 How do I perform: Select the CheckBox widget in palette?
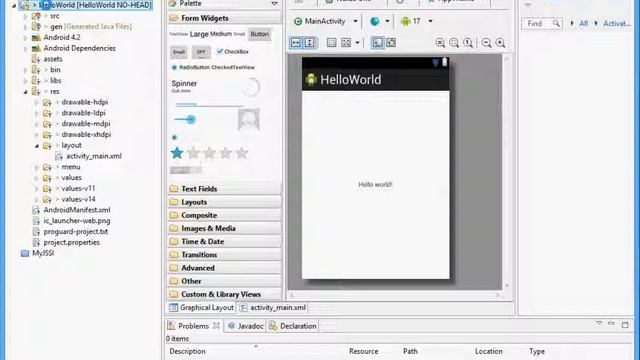(x=232, y=51)
